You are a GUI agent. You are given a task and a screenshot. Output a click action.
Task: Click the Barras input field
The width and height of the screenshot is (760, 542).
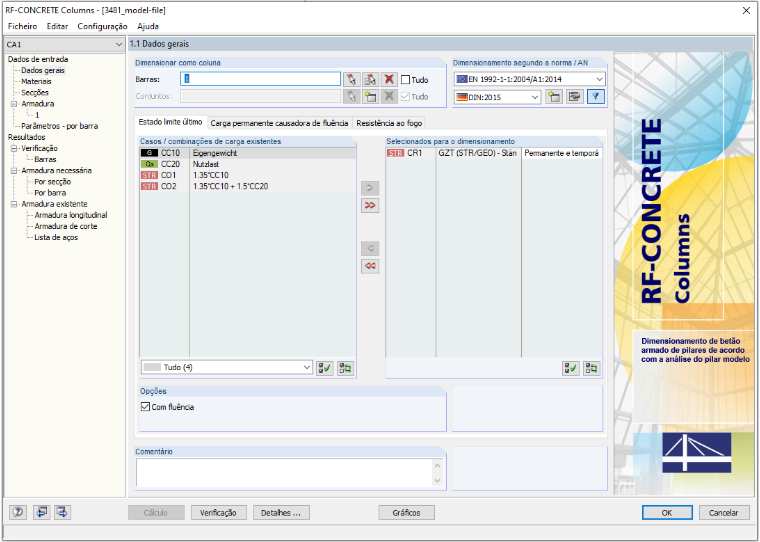[261, 79]
